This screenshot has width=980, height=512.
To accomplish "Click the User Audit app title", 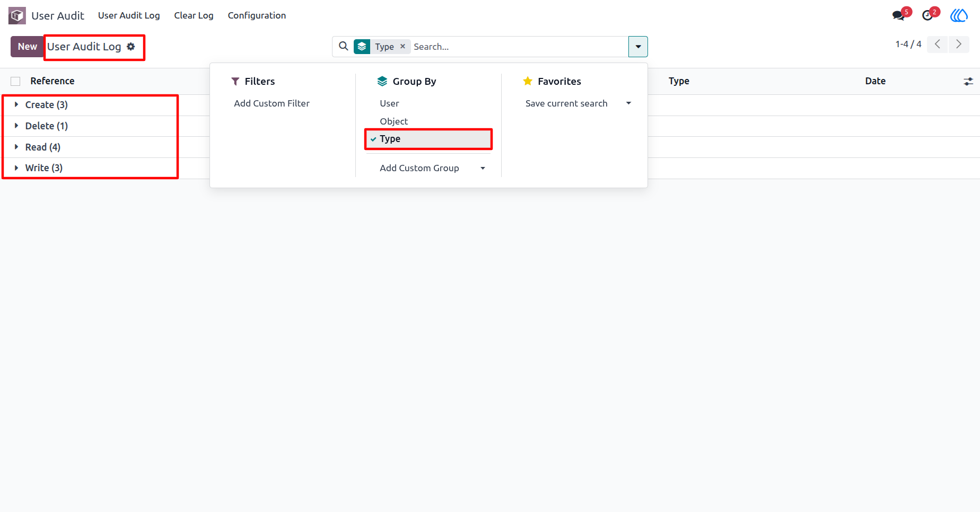I will point(58,15).
